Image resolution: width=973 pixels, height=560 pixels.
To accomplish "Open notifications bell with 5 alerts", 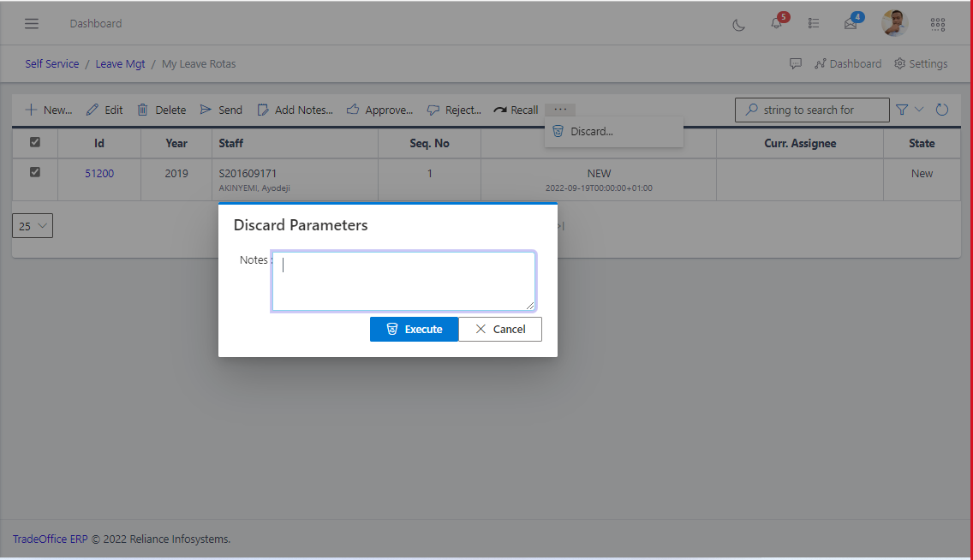I will pyautogui.click(x=776, y=23).
